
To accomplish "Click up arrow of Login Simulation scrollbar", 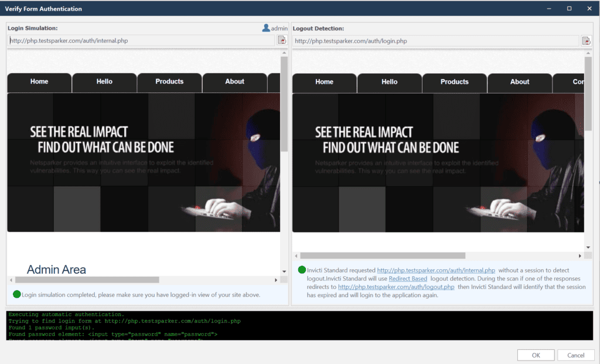I will click(x=284, y=53).
